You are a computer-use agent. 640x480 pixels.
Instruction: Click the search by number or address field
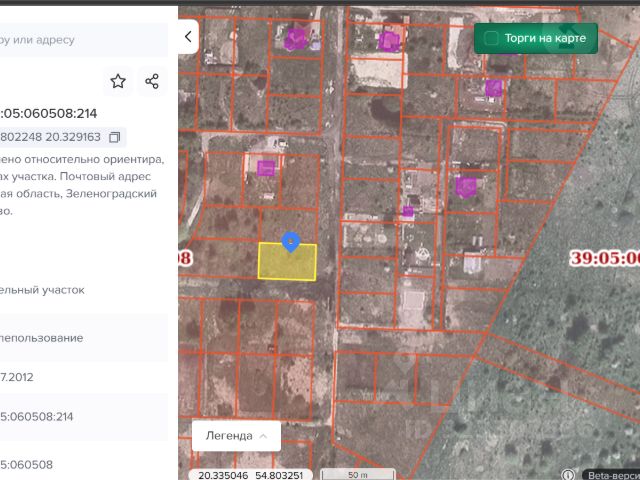80,40
